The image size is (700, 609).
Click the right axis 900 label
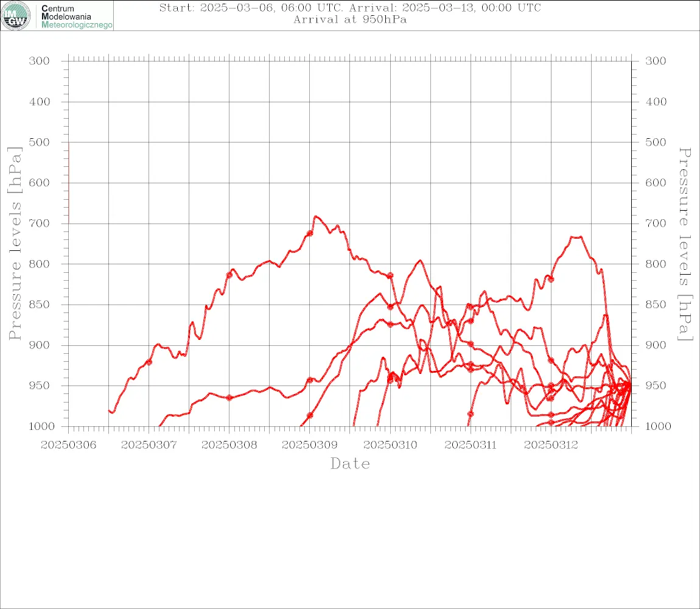coord(656,345)
